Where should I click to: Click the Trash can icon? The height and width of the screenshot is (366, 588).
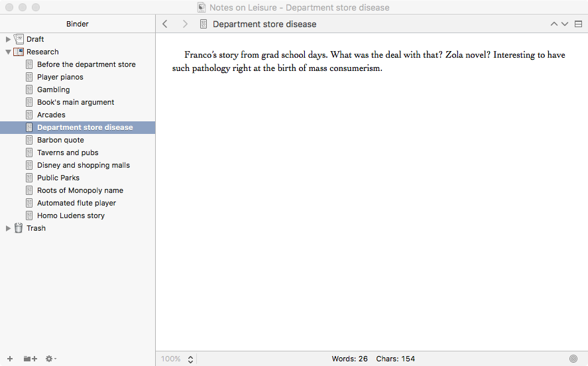tap(19, 228)
